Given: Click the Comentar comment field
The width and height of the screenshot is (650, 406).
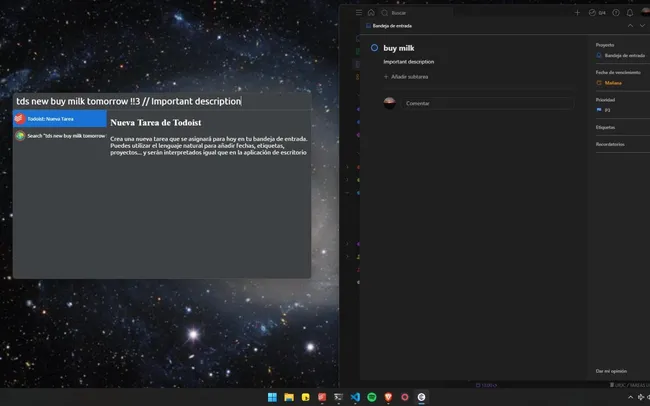Looking at the screenshot, I should click(x=488, y=103).
